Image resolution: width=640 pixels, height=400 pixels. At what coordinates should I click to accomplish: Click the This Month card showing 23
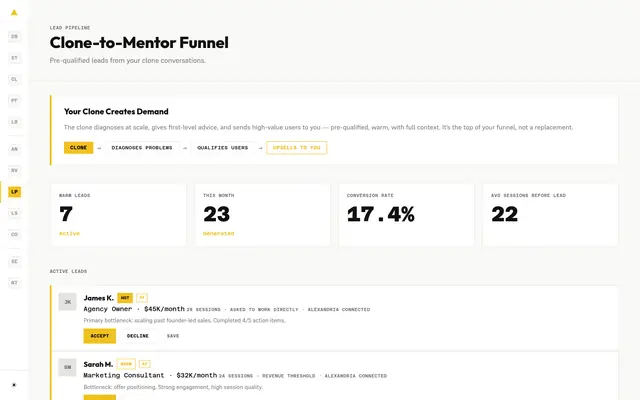(x=262, y=215)
